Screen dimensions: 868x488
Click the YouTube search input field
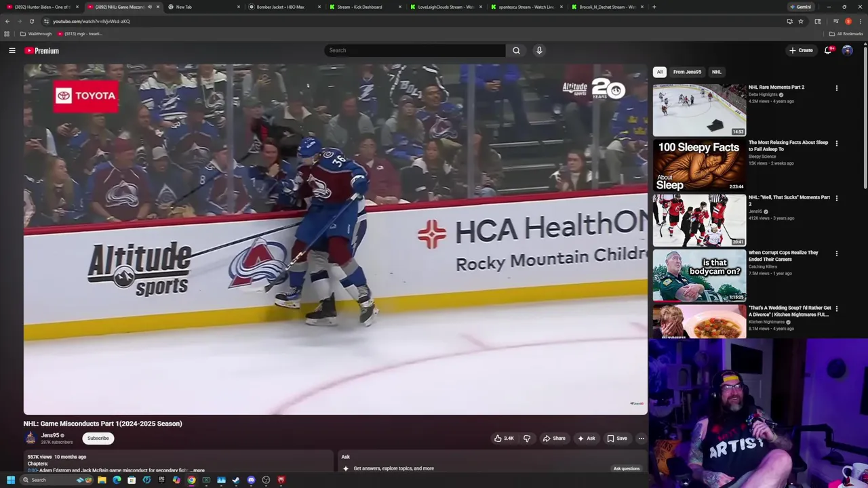click(x=415, y=50)
